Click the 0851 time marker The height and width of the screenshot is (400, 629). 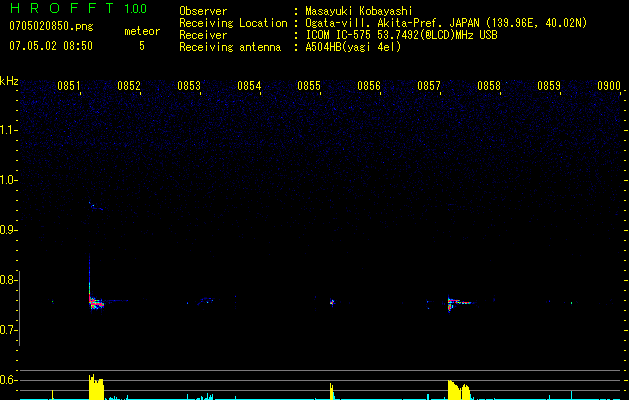click(69, 86)
